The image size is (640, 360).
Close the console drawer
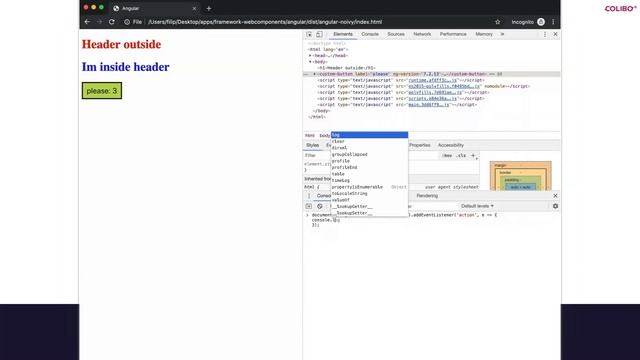[555, 196]
